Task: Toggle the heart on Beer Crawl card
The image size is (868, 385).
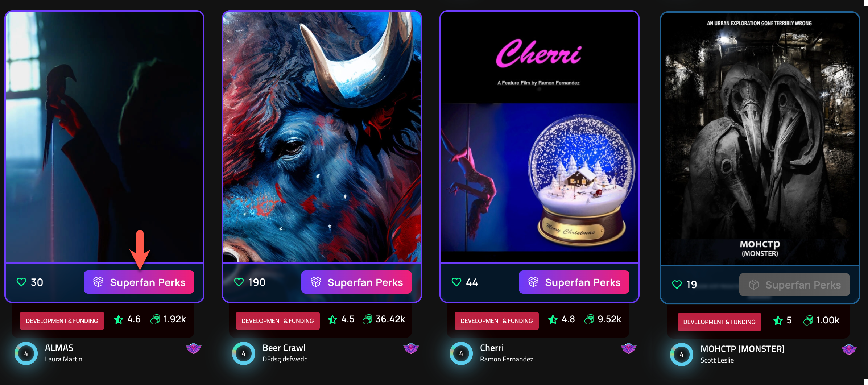Action: point(239,282)
